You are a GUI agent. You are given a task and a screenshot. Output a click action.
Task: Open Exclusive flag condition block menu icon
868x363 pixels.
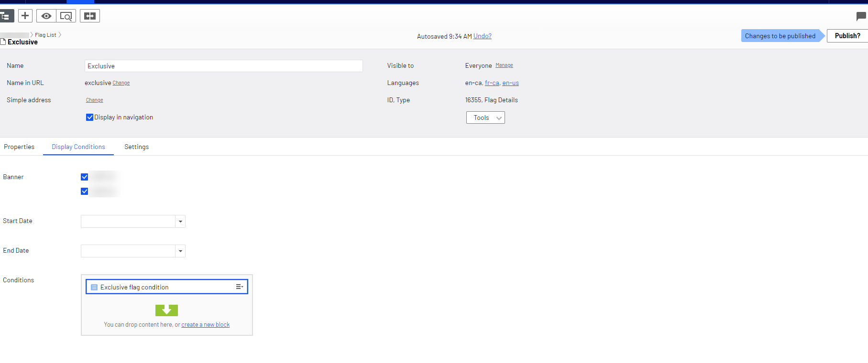[x=240, y=287]
